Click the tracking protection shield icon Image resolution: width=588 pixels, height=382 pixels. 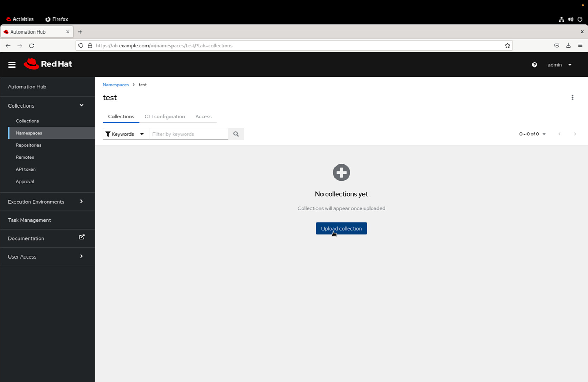pos(81,45)
